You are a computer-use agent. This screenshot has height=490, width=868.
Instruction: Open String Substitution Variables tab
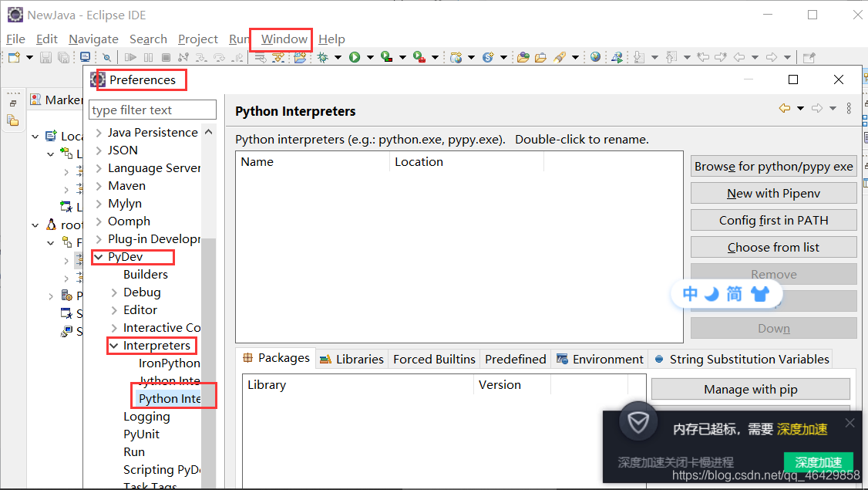(742, 359)
